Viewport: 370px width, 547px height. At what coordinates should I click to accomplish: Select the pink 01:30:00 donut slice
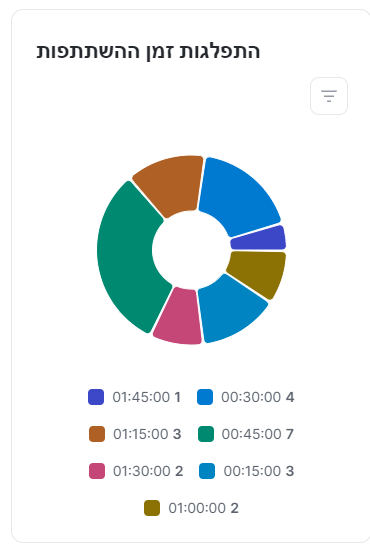click(180, 317)
